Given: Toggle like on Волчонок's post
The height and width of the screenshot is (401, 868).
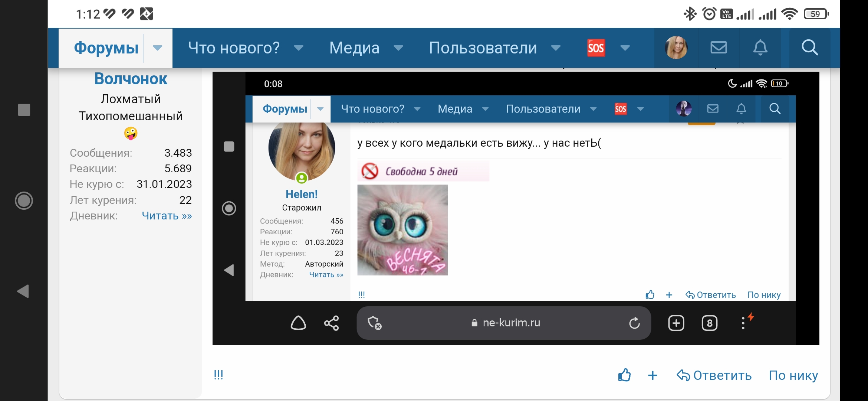Looking at the screenshot, I should 625,376.
